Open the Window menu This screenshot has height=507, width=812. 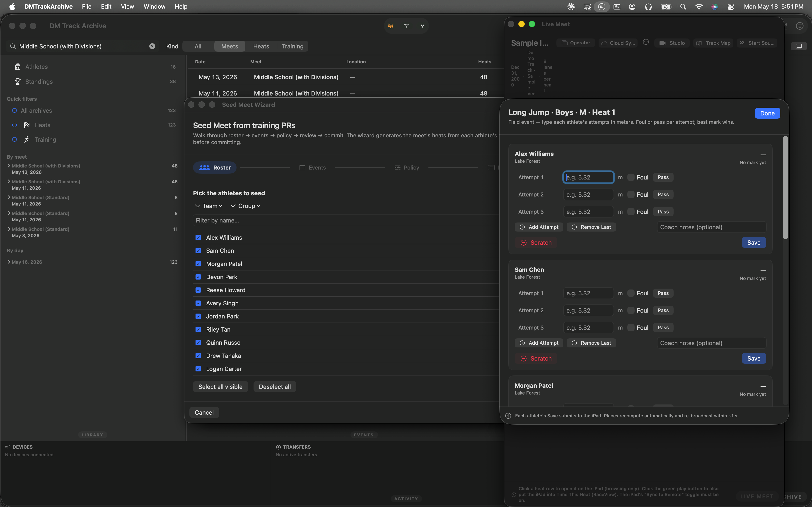pyautogui.click(x=154, y=6)
